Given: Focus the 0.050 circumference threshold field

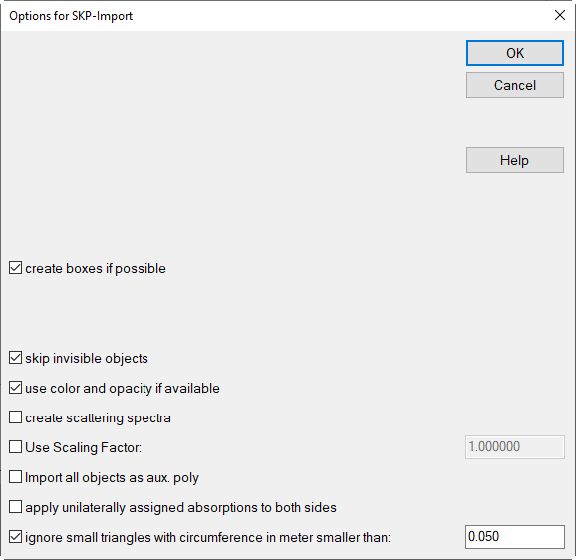Looking at the screenshot, I should (x=515, y=537).
